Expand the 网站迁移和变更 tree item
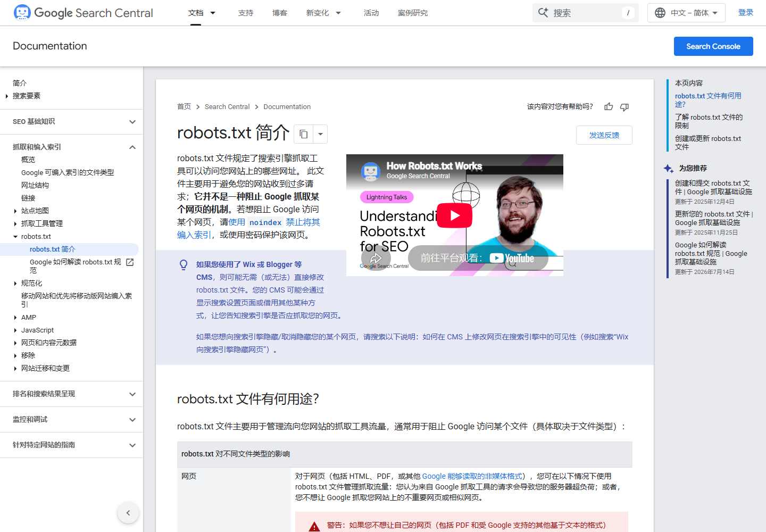The width and height of the screenshot is (766, 532). pos(15,369)
